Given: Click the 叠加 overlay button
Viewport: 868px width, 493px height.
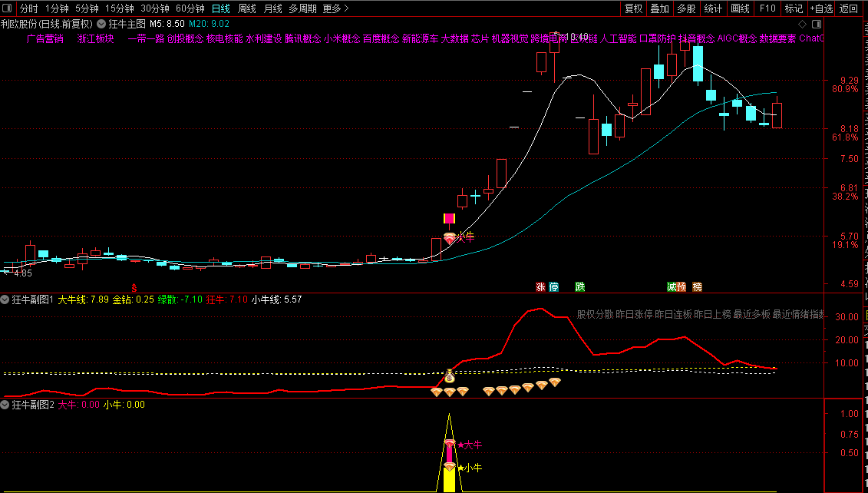Looking at the screenshot, I should click(x=660, y=8).
